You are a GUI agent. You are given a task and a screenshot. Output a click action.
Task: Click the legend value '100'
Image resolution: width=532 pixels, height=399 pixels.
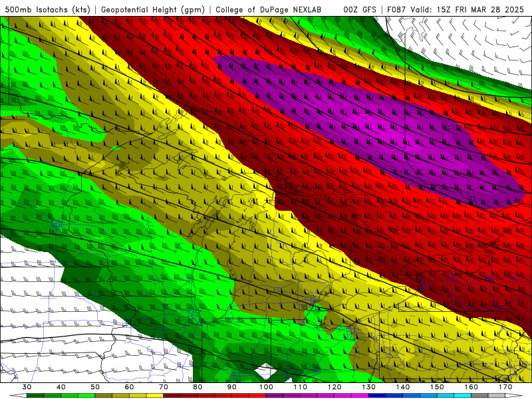tap(266, 387)
